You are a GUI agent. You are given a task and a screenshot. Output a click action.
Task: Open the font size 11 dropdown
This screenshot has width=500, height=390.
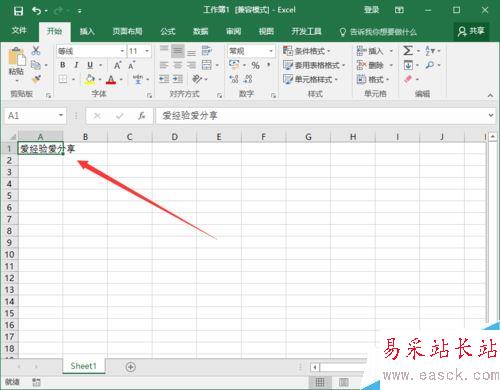pos(147,51)
